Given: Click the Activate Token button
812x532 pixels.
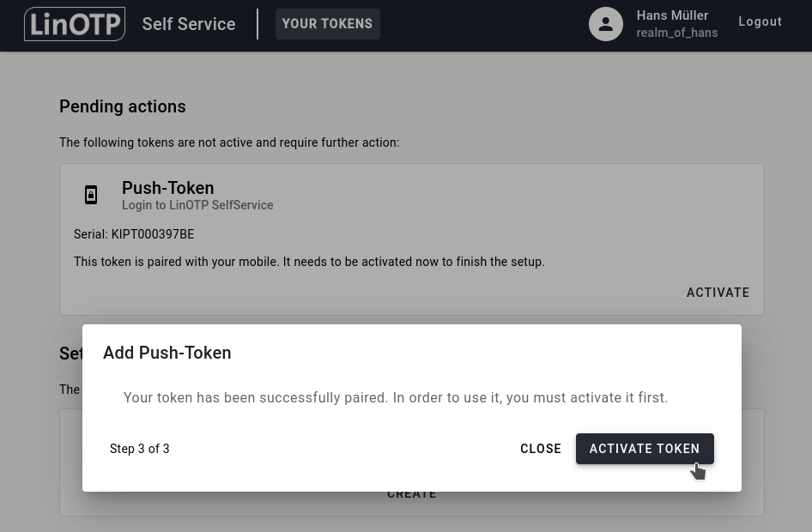Looking at the screenshot, I should (x=645, y=449).
